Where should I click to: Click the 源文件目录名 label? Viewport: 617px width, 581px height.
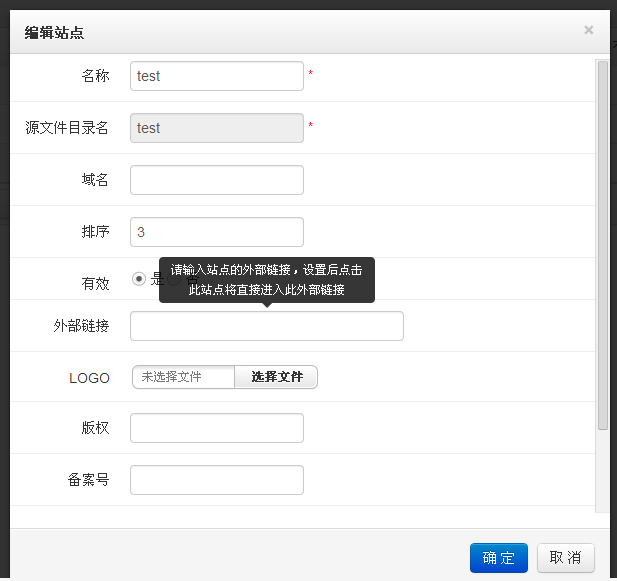(67, 128)
